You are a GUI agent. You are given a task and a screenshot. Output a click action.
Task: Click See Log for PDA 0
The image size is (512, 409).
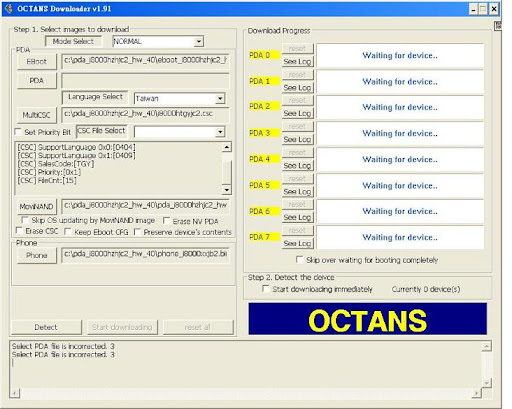297,61
